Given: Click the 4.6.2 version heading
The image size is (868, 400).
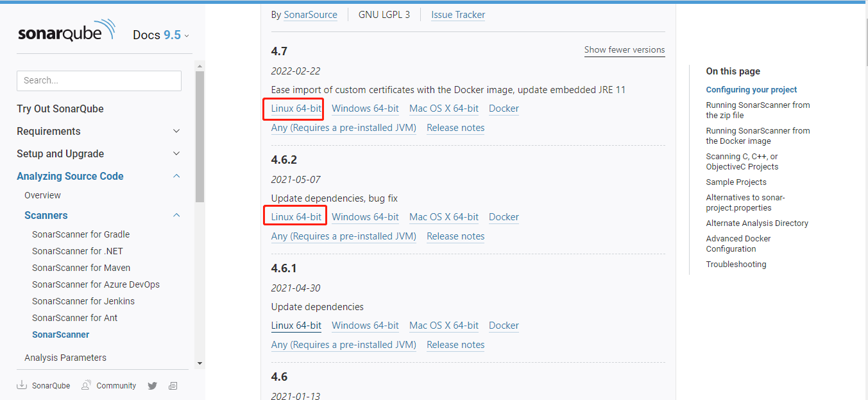Looking at the screenshot, I should pyautogui.click(x=284, y=160).
